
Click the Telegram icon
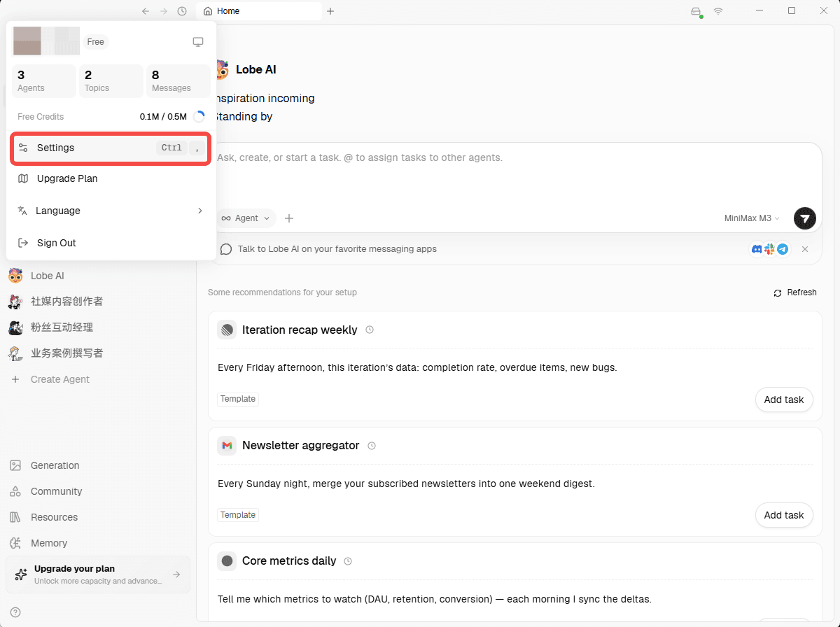pos(783,249)
